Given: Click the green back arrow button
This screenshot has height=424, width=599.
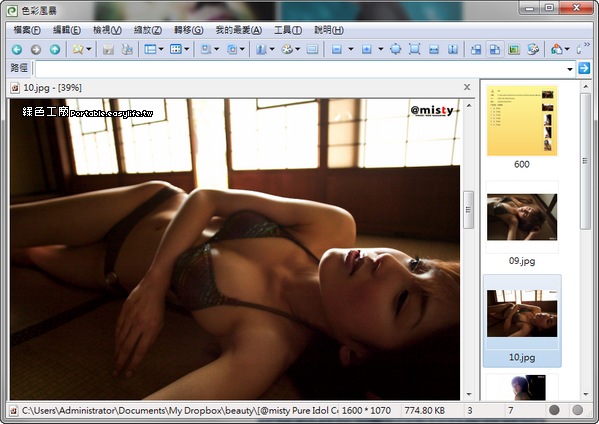Looking at the screenshot, I should pyautogui.click(x=17, y=49).
